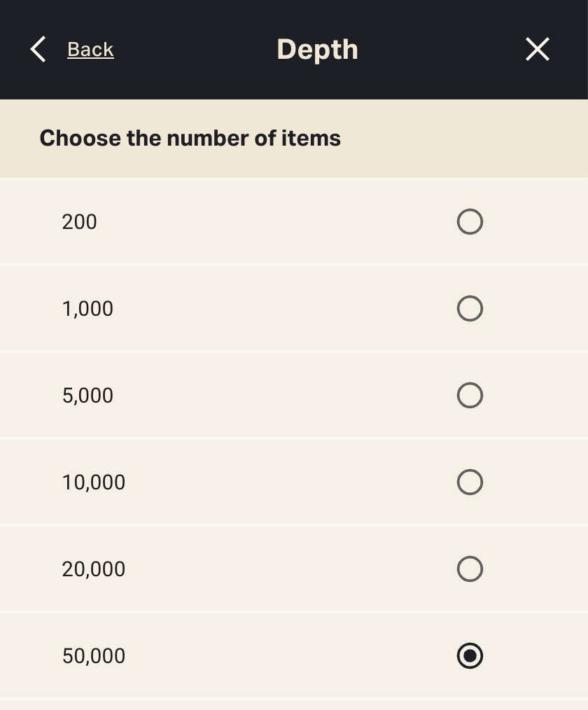Click the partially visible row below 50,000
Screen dimensions: 588x710
294,705
